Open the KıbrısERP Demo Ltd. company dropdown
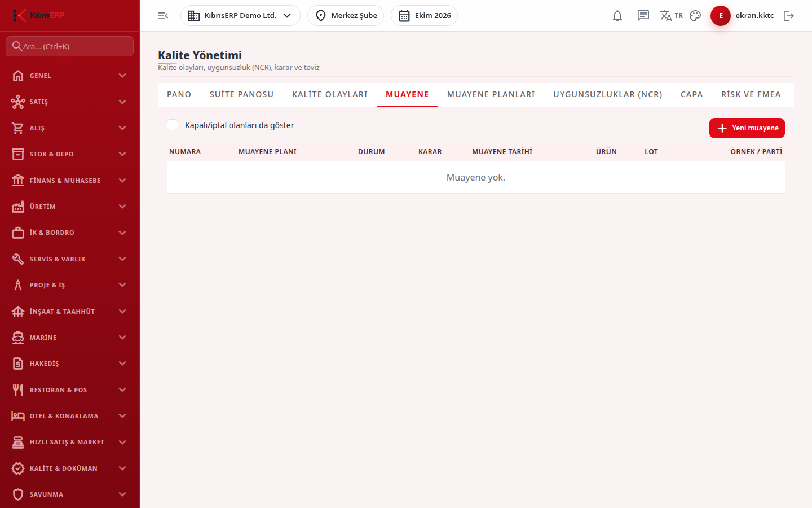The image size is (812, 508). (240, 16)
